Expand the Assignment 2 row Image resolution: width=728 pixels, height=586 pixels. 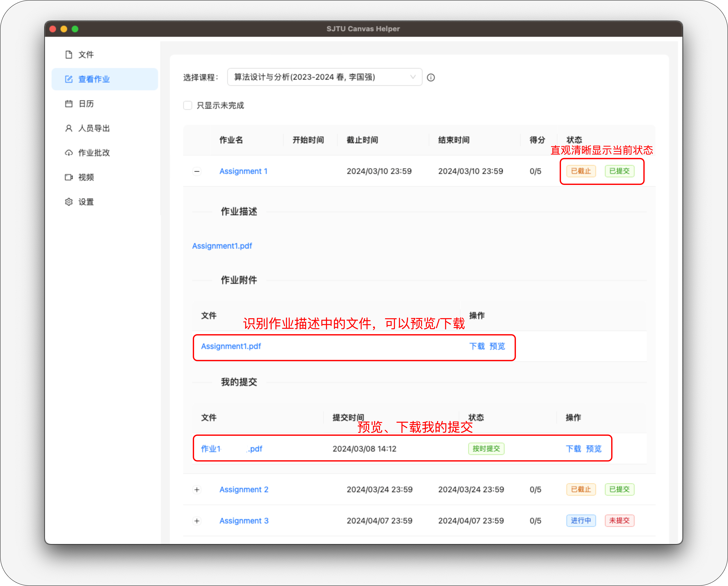197,490
